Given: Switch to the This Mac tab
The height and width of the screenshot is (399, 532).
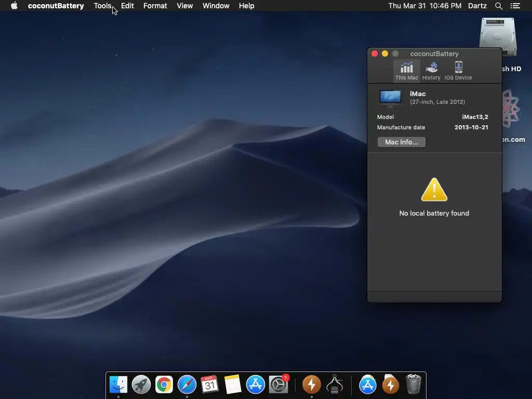Looking at the screenshot, I should [406, 71].
